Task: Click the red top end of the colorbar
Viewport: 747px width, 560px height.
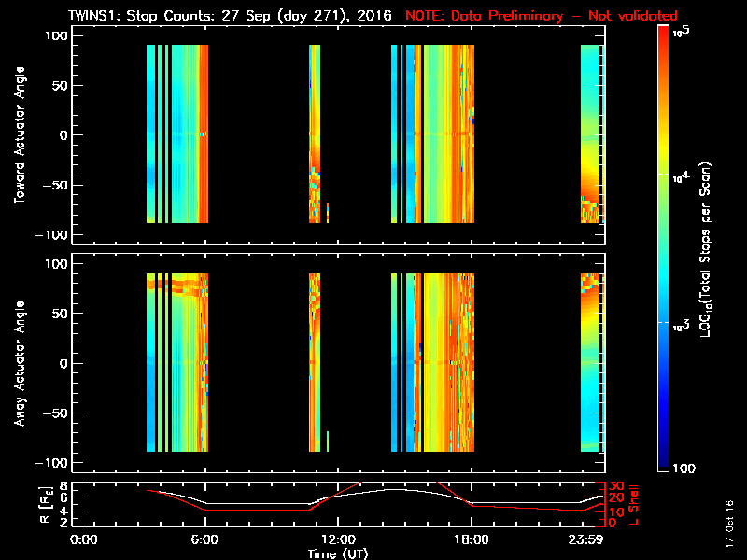Action: (x=663, y=33)
